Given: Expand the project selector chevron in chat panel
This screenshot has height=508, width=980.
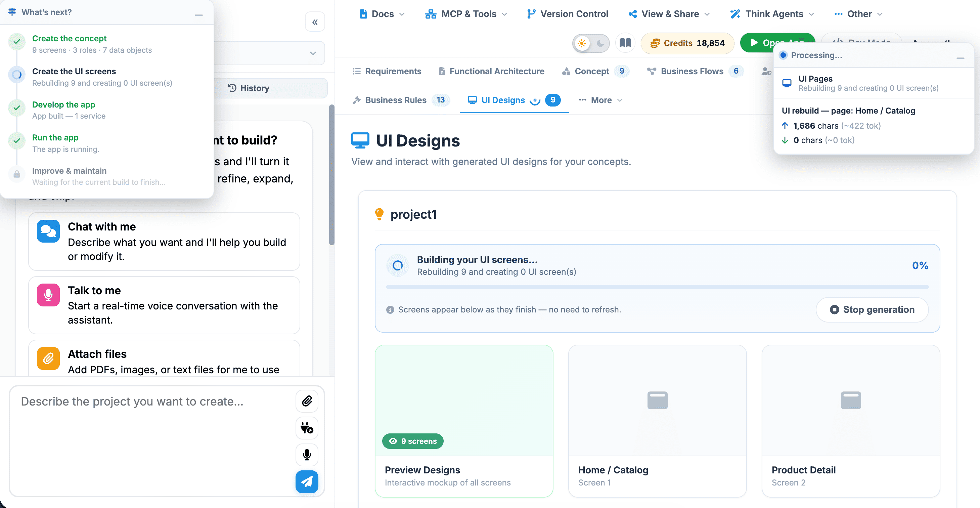Looking at the screenshot, I should point(313,53).
